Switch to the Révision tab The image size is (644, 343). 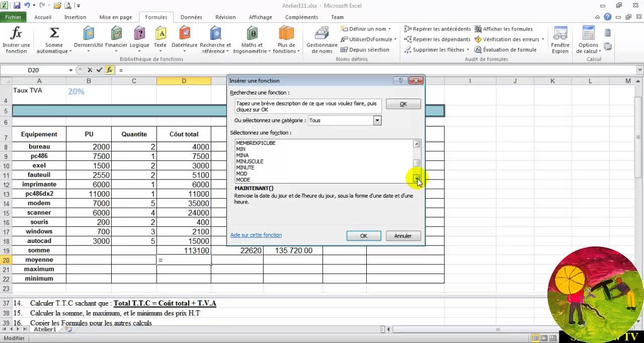coord(225,17)
